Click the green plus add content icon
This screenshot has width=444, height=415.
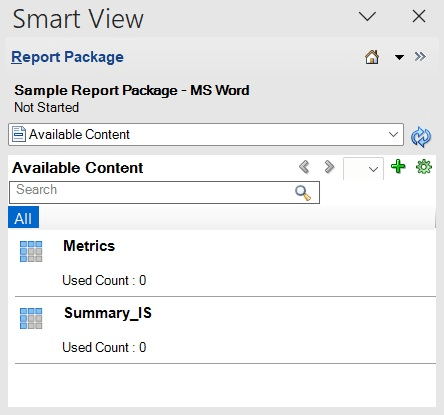[x=398, y=166]
